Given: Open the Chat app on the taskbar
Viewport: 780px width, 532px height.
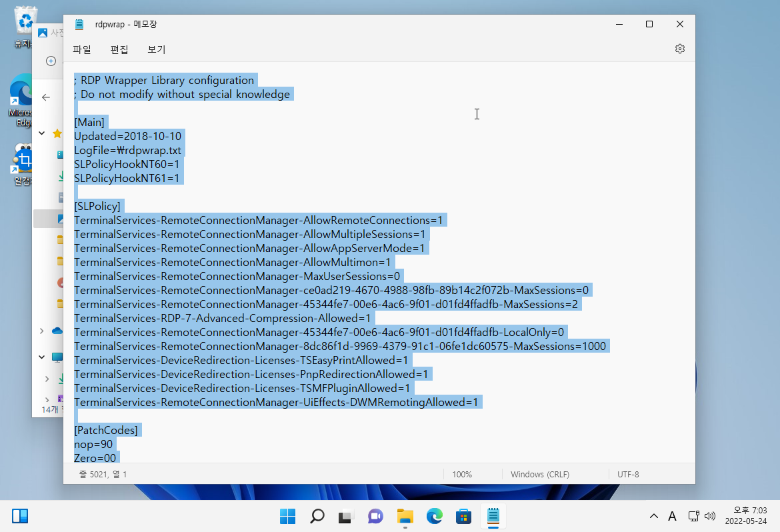Looking at the screenshot, I should pyautogui.click(x=375, y=516).
